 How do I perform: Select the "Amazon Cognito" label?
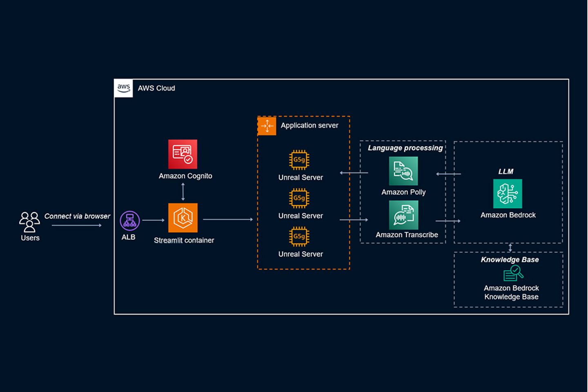coord(185,176)
